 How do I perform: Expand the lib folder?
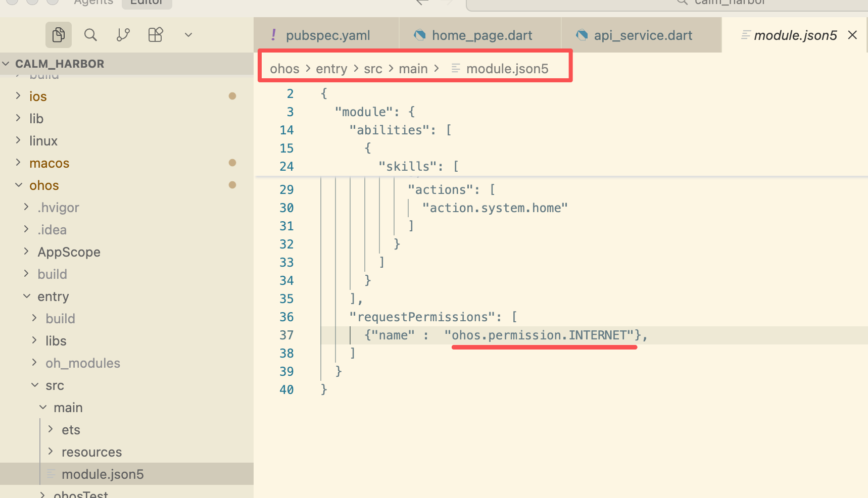[x=127, y=118]
